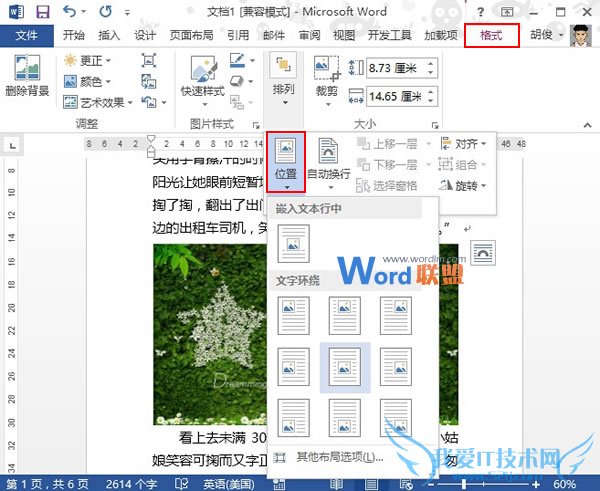Click the Picture Effects icon
Image resolution: width=600 pixels, height=491 pixels.
[x=237, y=81]
